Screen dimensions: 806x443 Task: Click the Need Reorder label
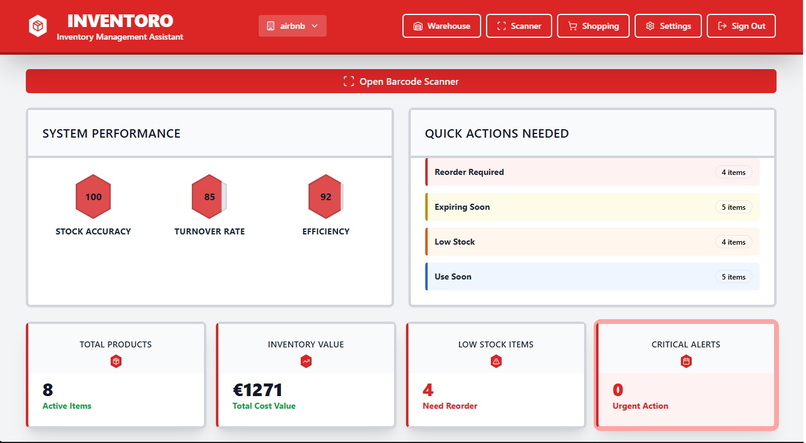click(x=450, y=406)
